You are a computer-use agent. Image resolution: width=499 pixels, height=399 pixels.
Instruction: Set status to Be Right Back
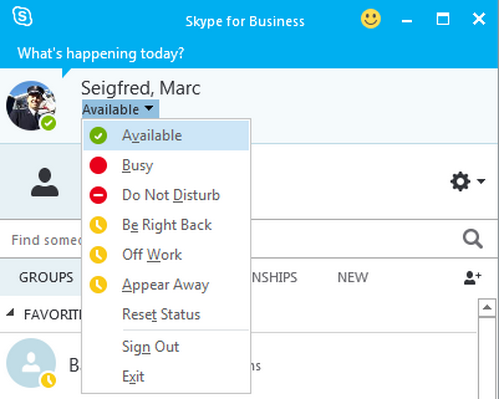[166, 225]
